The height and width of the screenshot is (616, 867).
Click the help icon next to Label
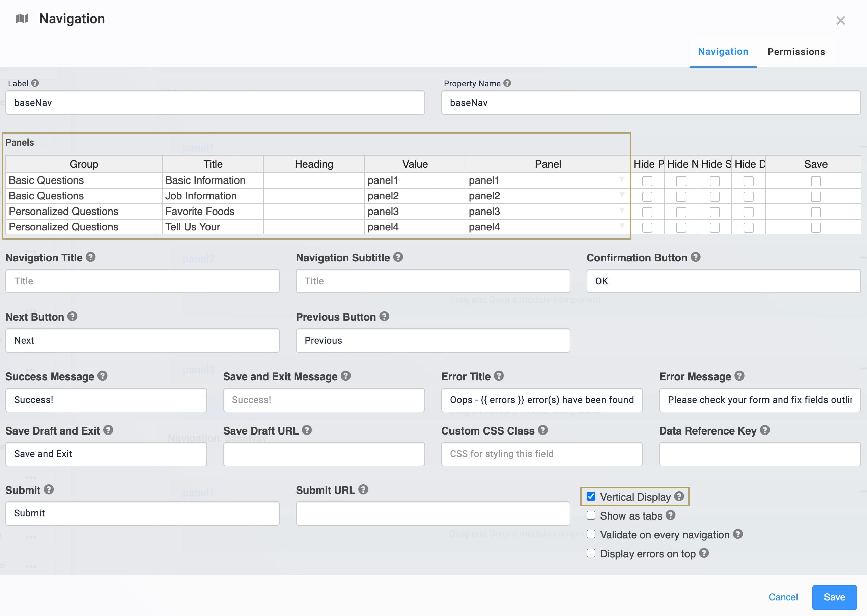point(35,83)
